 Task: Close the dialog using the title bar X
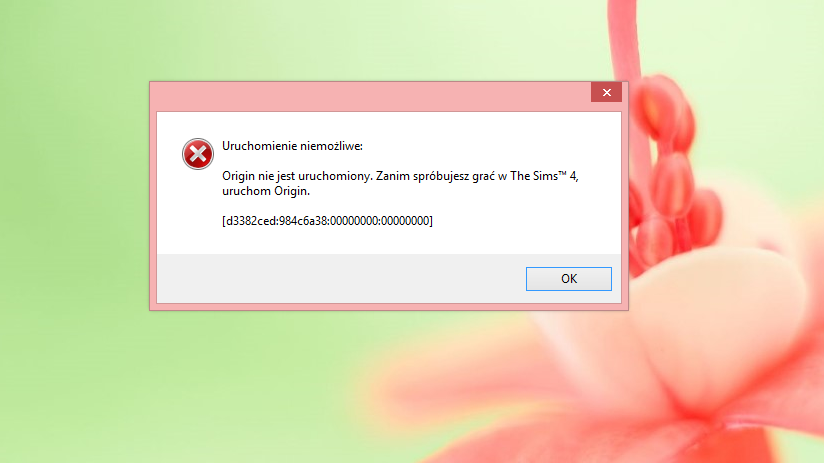(x=606, y=92)
